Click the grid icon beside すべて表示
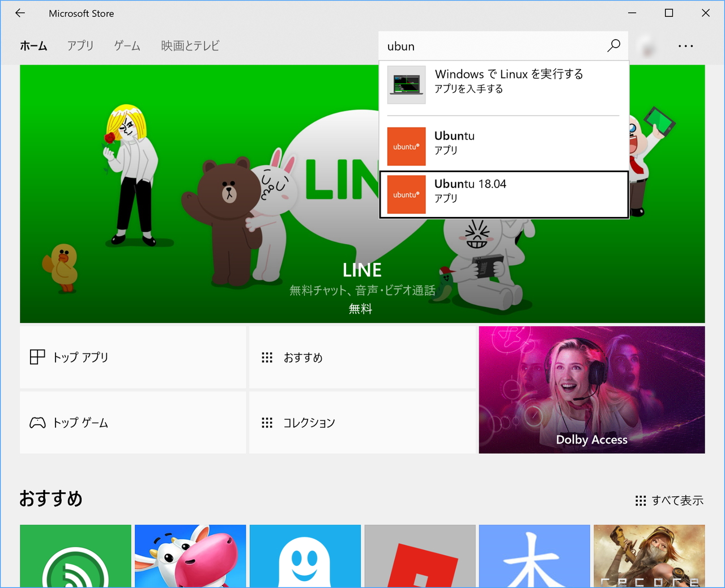The image size is (725, 588). (x=639, y=500)
